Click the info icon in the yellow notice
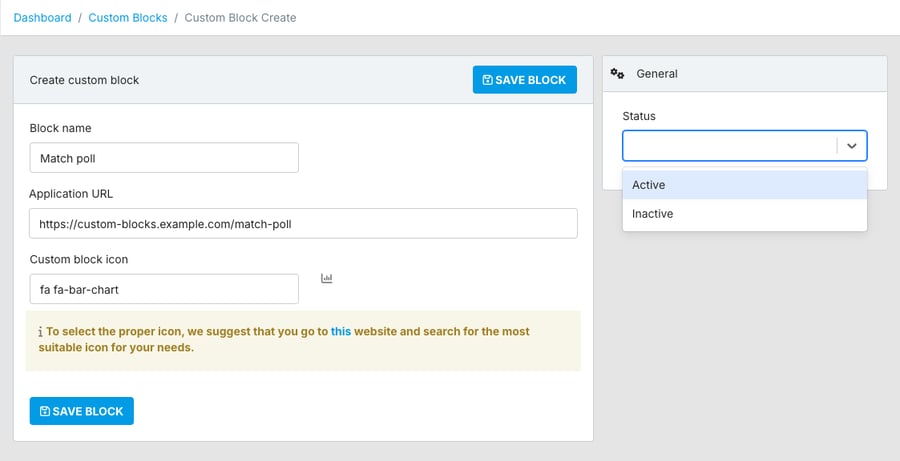The width and height of the screenshot is (900, 461). tap(40, 332)
